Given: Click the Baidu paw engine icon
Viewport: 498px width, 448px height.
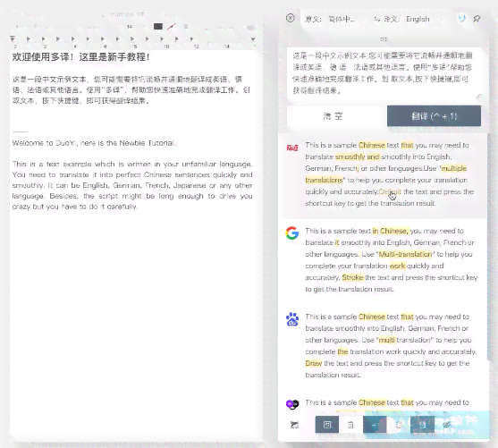Looking at the screenshot, I should (292, 319).
